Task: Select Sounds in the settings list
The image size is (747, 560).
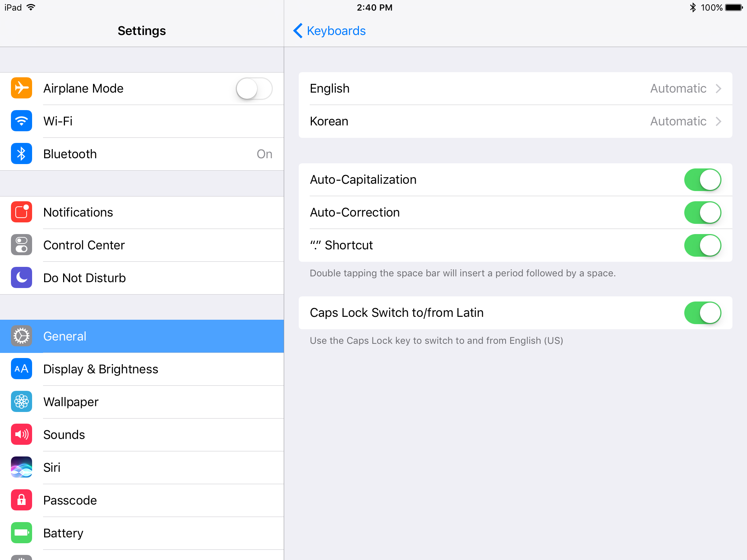Action: [x=64, y=435]
